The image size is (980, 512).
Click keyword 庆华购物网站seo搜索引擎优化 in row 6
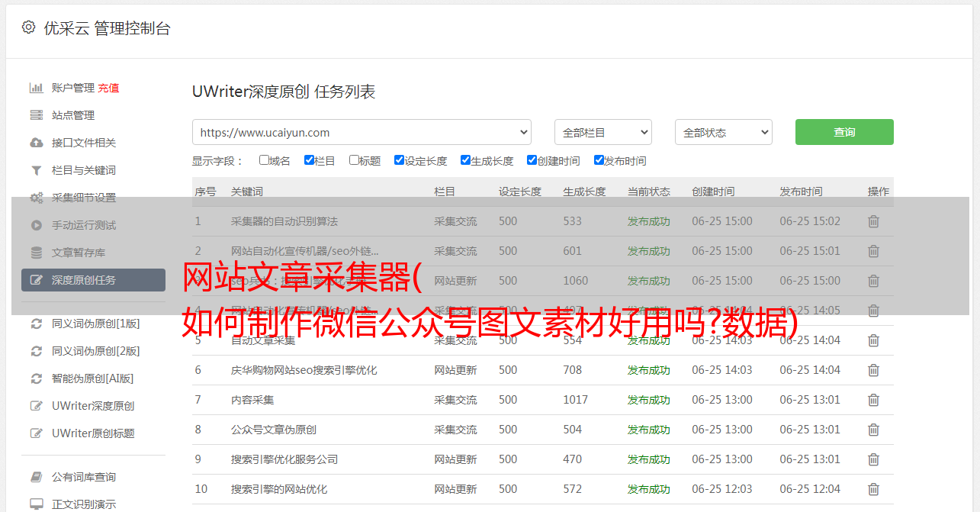click(x=304, y=370)
